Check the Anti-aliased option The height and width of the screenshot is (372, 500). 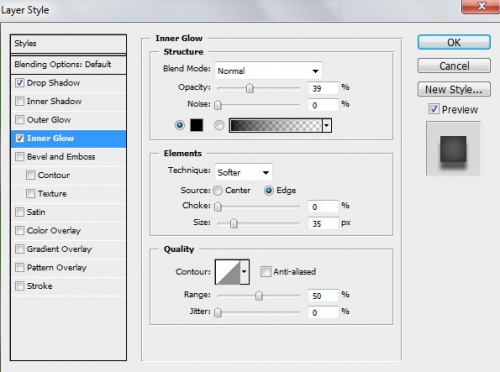point(265,272)
